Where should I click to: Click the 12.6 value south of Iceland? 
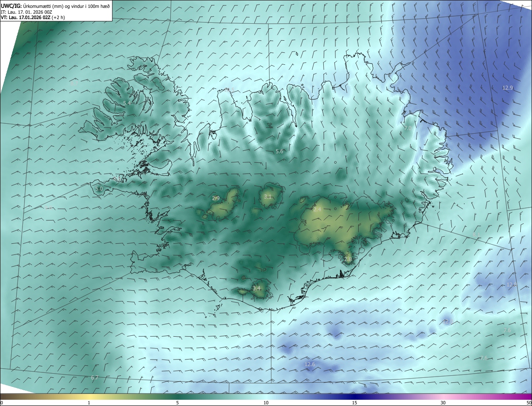tap(310, 364)
